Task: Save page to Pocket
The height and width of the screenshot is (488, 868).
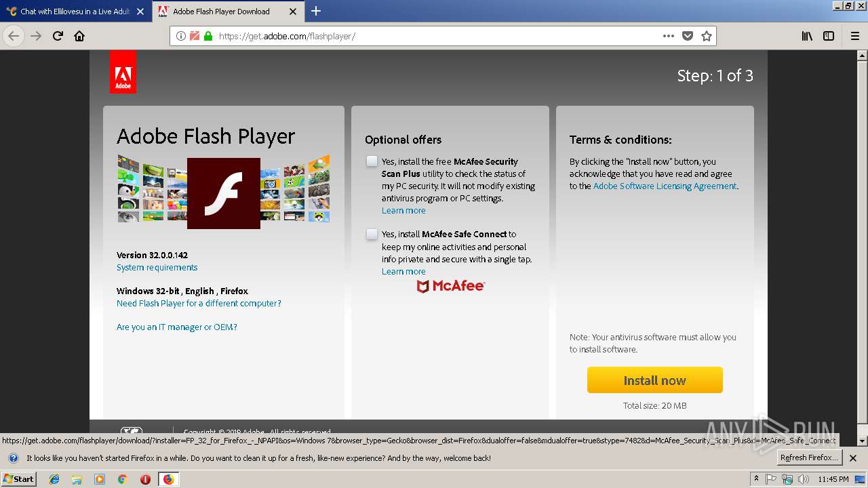Action: (688, 36)
